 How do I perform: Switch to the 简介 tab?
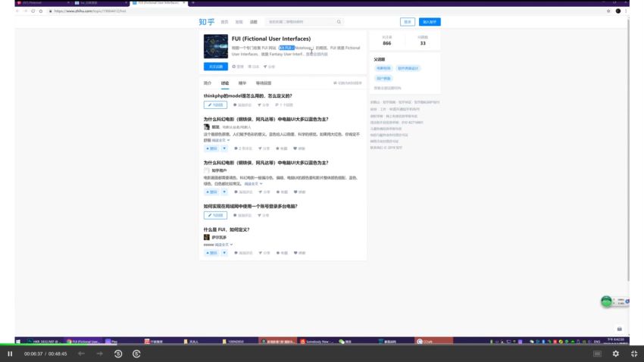(x=208, y=83)
